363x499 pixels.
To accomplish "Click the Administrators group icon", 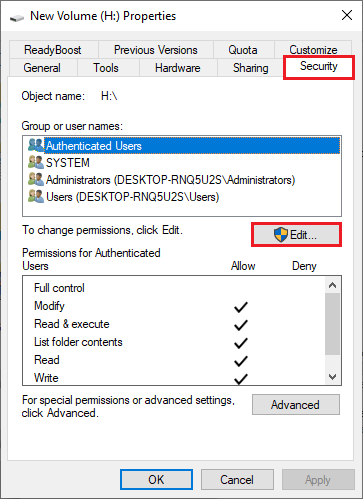I will [36, 179].
